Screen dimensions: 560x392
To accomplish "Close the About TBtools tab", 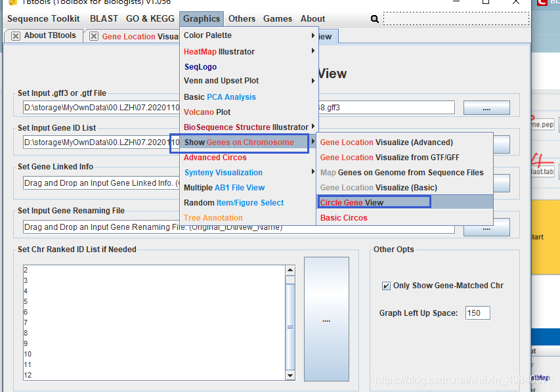I will point(16,36).
